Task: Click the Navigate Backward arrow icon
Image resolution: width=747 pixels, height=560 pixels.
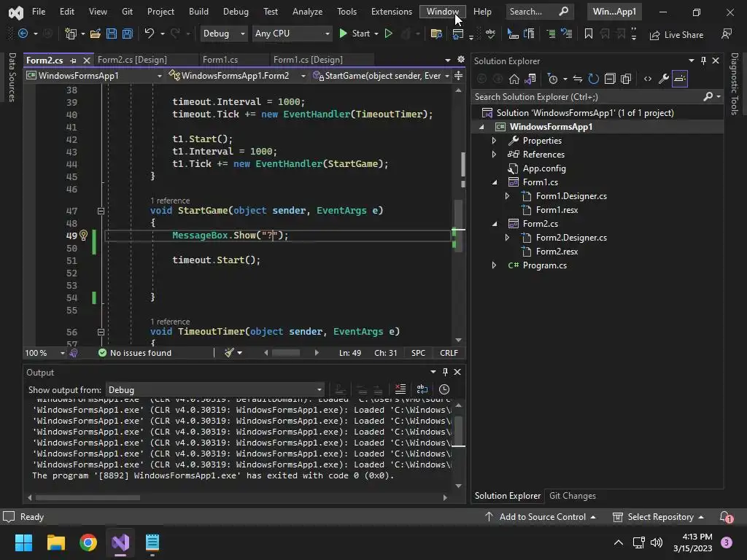Action: tap(23, 34)
